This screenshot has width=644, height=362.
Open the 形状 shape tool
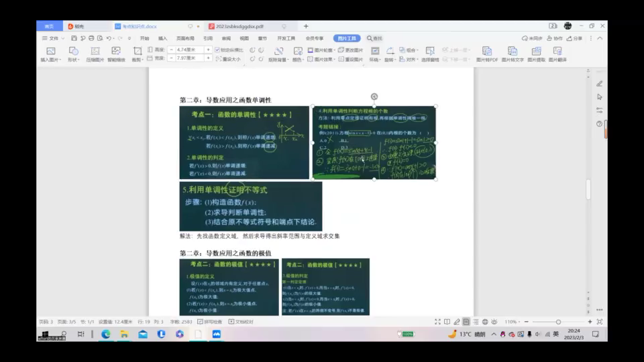pyautogui.click(x=74, y=54)
